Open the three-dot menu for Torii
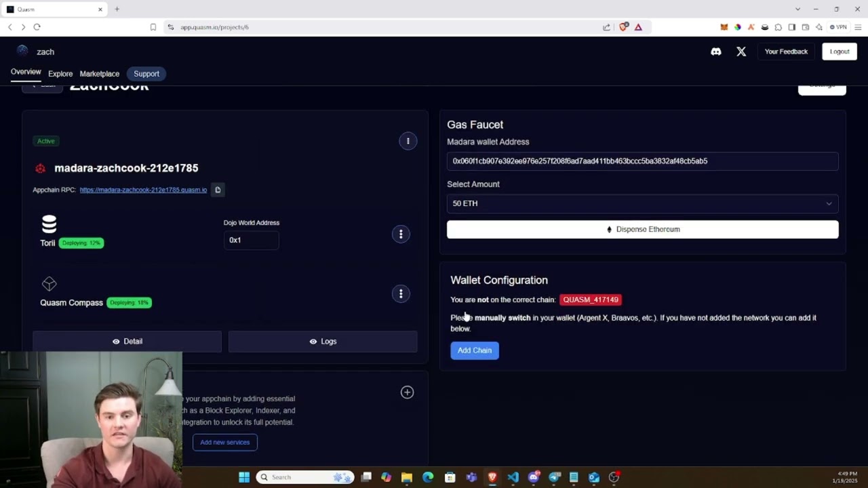The image size is (868, 488). pos(401,234)
